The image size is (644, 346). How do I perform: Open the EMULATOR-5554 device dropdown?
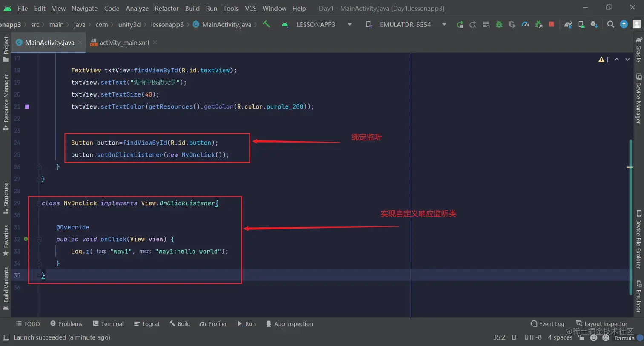tap(406, 25)
